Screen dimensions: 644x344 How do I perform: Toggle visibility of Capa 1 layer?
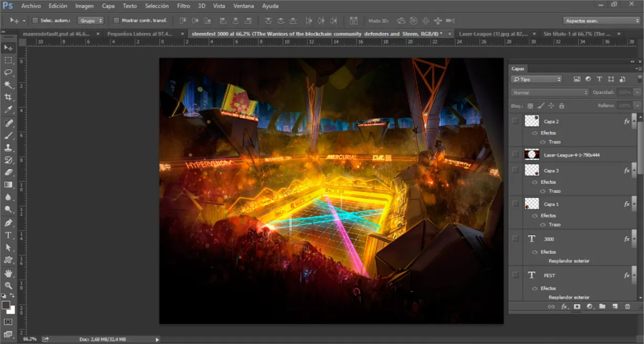515,204
